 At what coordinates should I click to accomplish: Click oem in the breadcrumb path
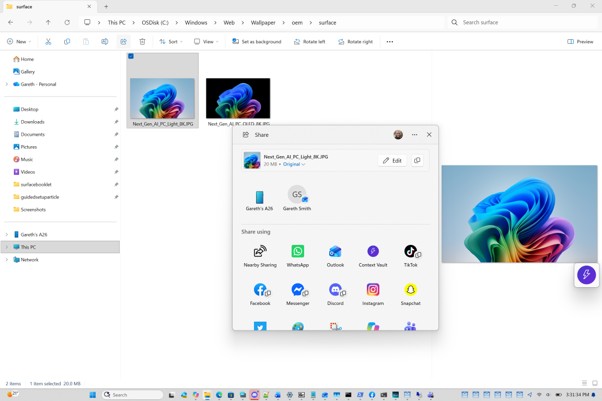point(297,23)
